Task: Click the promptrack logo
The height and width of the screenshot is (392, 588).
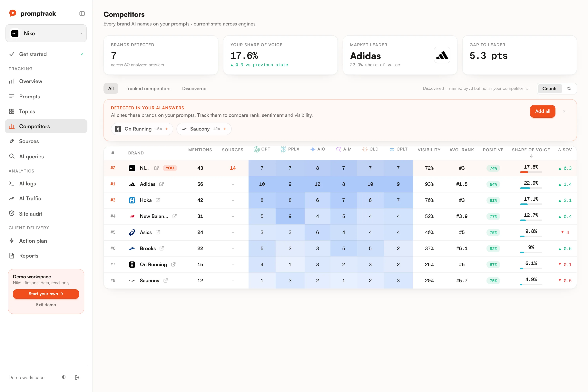Action: click(x=33, y=13)
